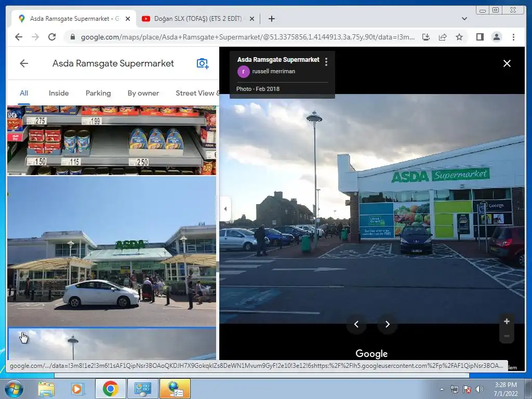Click the Google logo below the photo
This screenshot has height=399, width=532.
click(x=371, y=353)
